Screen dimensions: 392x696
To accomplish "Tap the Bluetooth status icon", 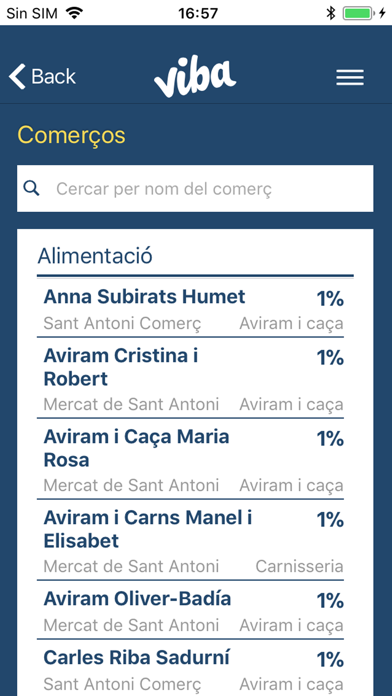I will [x=330, y=13].
